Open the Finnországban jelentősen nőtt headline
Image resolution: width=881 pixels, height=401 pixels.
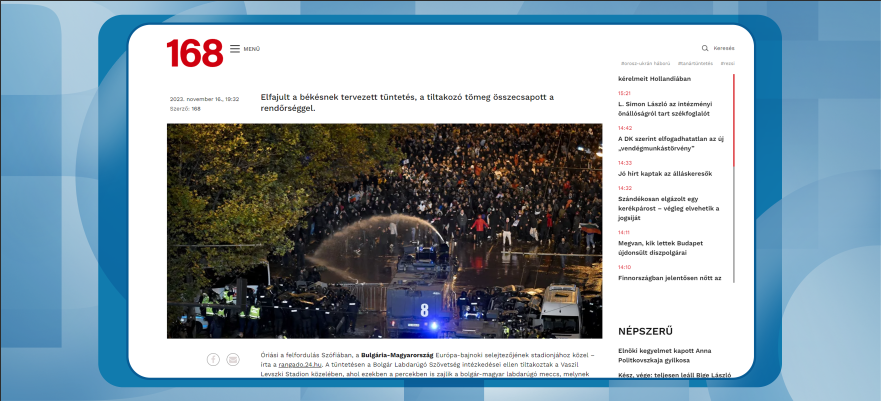(668, 278)
